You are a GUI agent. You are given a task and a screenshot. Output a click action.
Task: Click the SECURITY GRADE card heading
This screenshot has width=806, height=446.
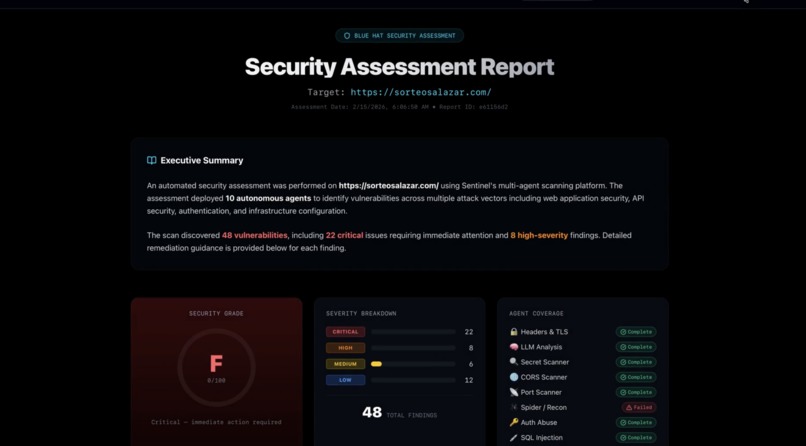tap(216, 313)
